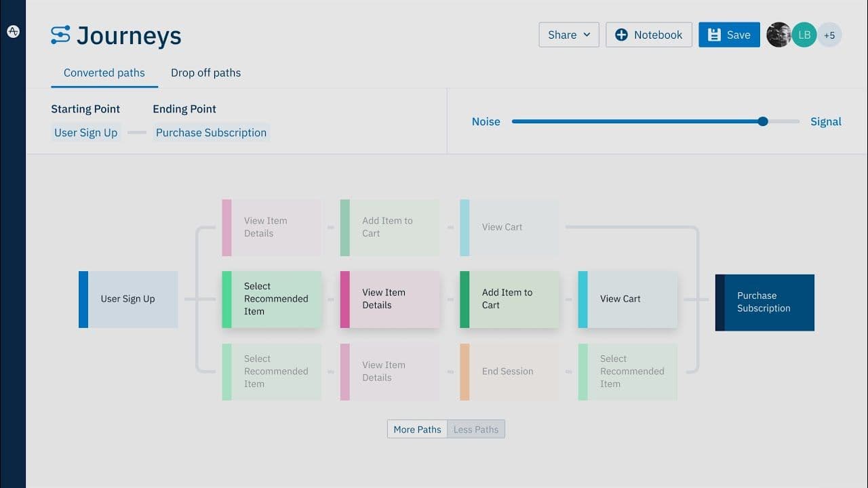Click the chevron on the Share button
This screenshot has width=868, height=488.
click(587, 35)
